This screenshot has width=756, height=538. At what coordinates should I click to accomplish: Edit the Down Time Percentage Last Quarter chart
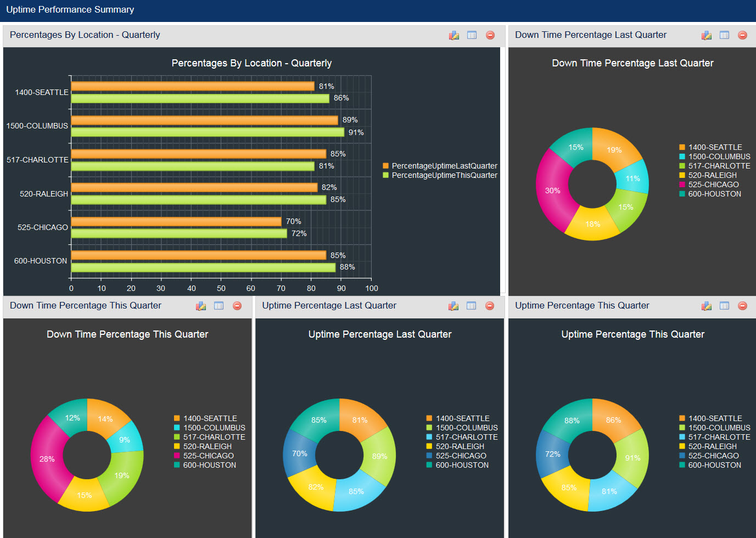pos(705,35)
